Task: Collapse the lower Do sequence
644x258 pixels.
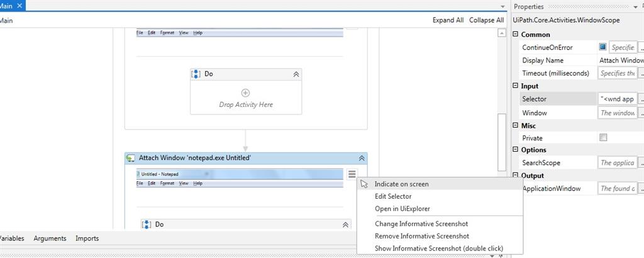Action: (x=345, y=225)
